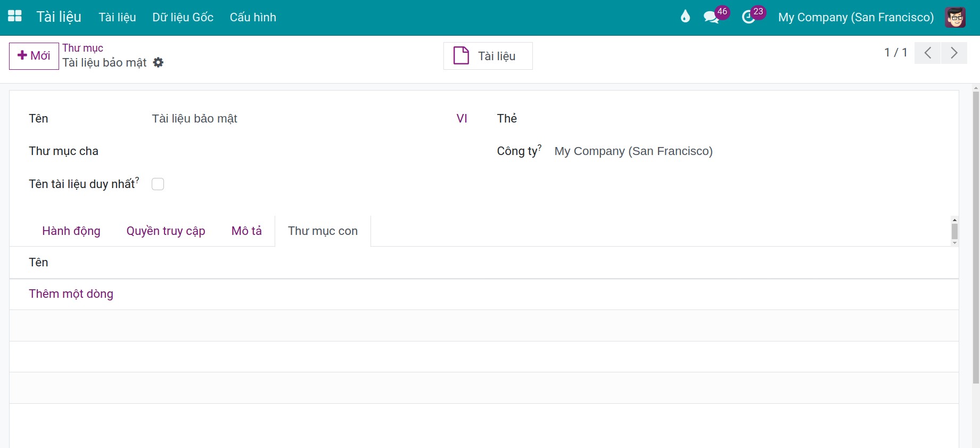Click the Thêm một dòng link
Viewport: 980px width, 448px height.
pos(71,294)
